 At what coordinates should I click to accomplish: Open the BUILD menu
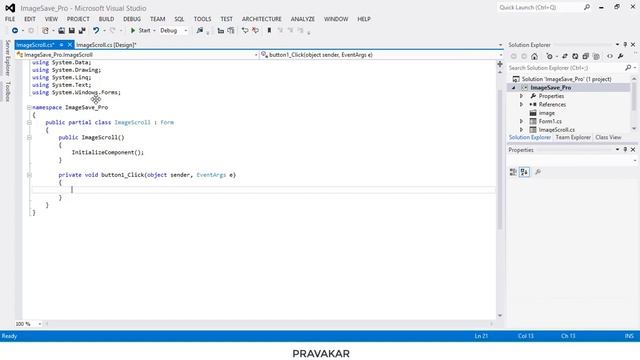pos(106,19)
